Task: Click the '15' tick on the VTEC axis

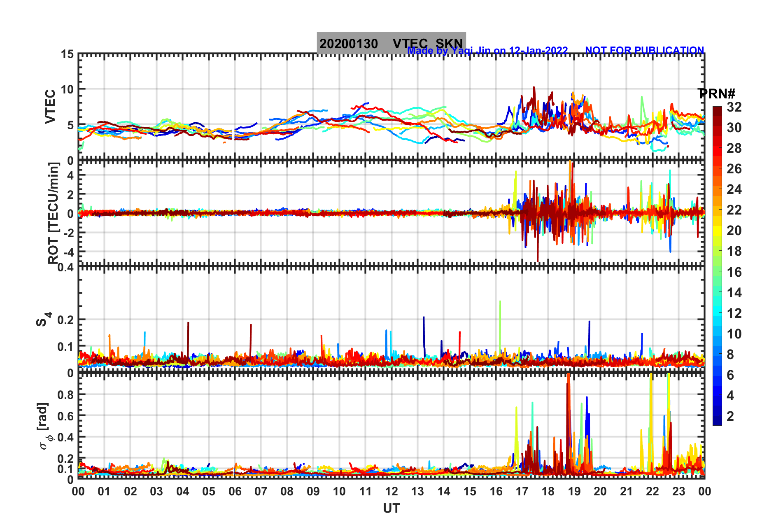Action: tap(68, 54)
